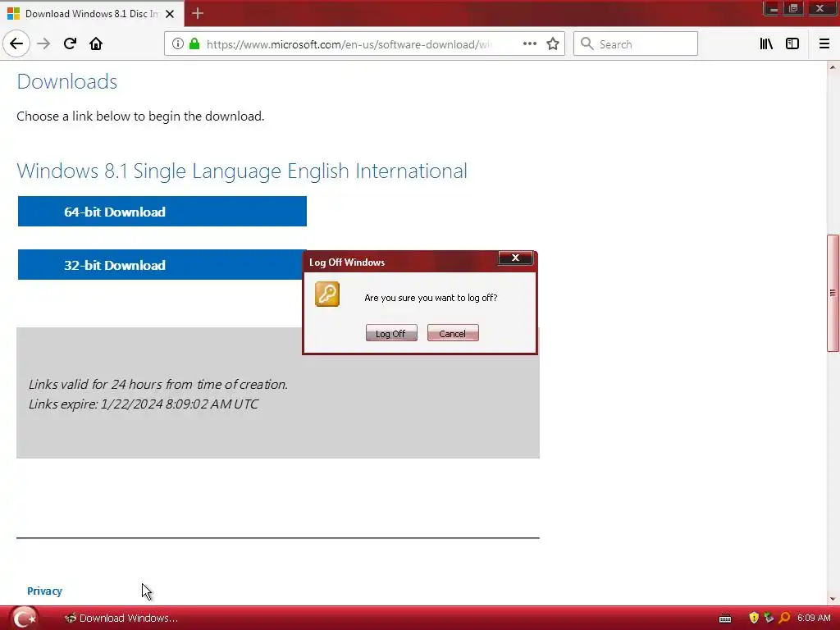Open the Start button on taskbar
Viewport: 840px width, 630px height.
(24, 618)
